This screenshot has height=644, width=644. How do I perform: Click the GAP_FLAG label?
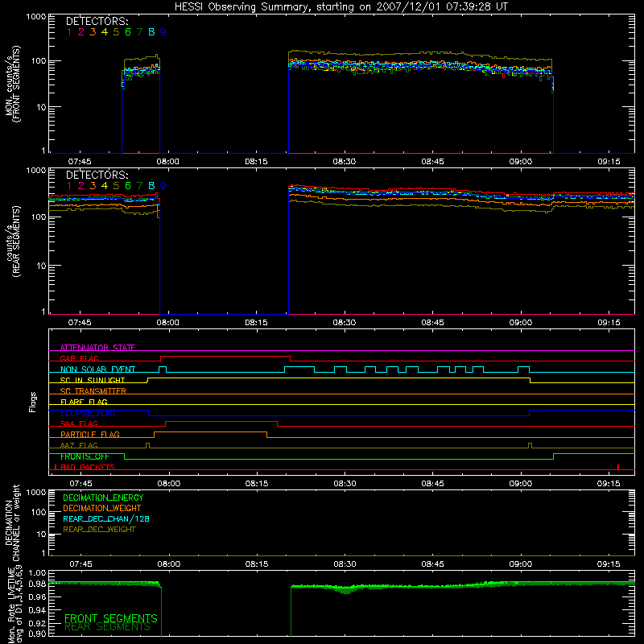79,358
